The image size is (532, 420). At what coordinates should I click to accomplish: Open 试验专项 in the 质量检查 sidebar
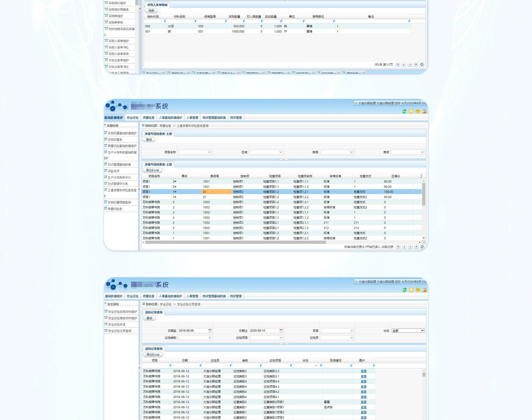point(113,171)
